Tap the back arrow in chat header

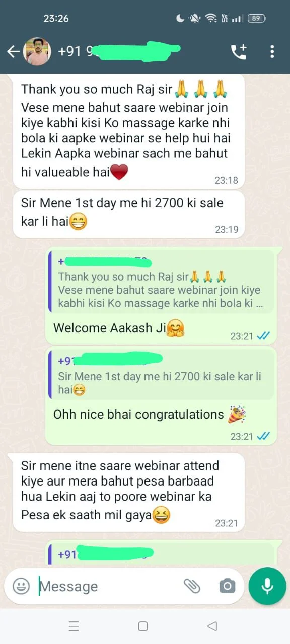(13, 51)
